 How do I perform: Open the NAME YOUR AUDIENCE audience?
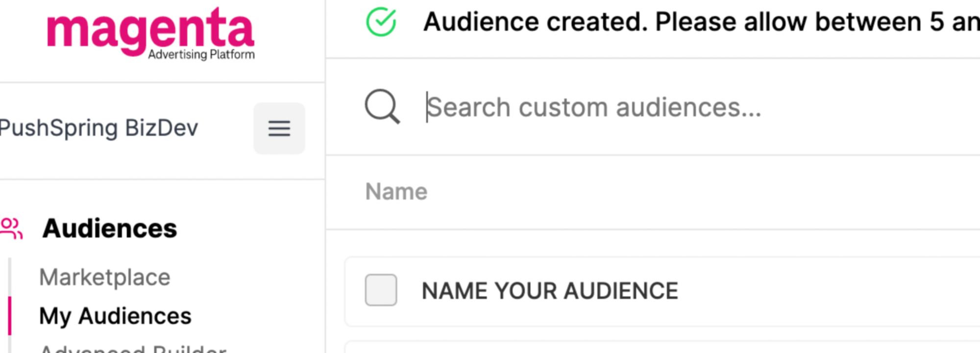[549, 291]
